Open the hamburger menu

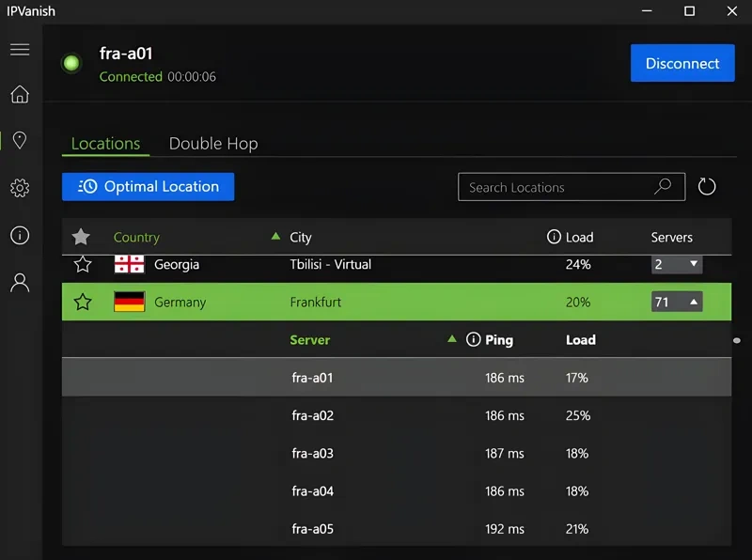[x=20, y=50]
